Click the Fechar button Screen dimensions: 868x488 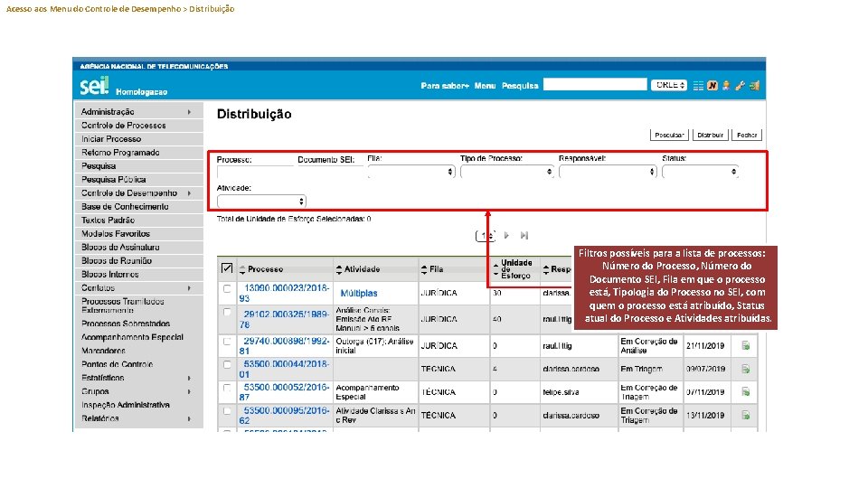747,135
